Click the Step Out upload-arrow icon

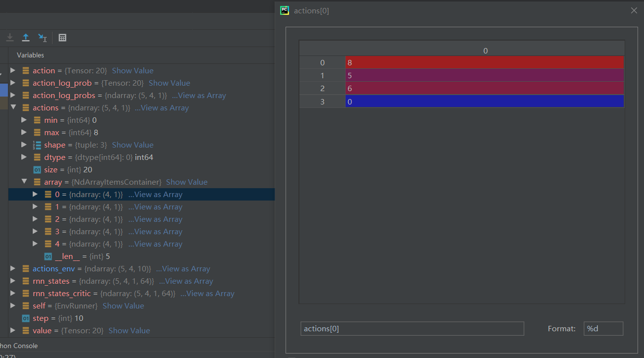click(x=26, y=38)
